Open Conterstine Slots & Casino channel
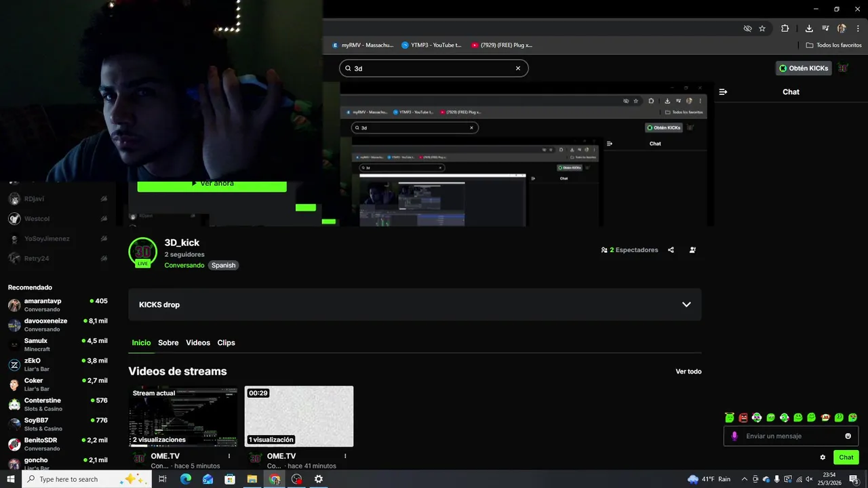Image resolution: width=868 pixels, height=488 pixels. tap(58, 405)
